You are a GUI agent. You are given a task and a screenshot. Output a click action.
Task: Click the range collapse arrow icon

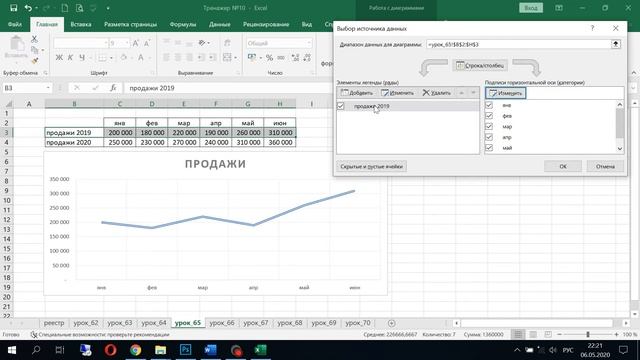coord(616,44)
